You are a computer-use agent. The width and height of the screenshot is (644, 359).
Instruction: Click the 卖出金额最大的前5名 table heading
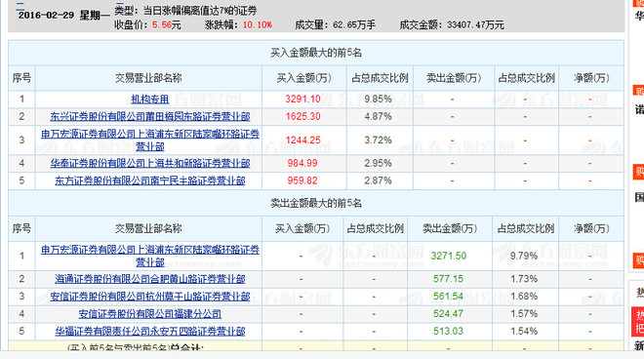(316, 203)
